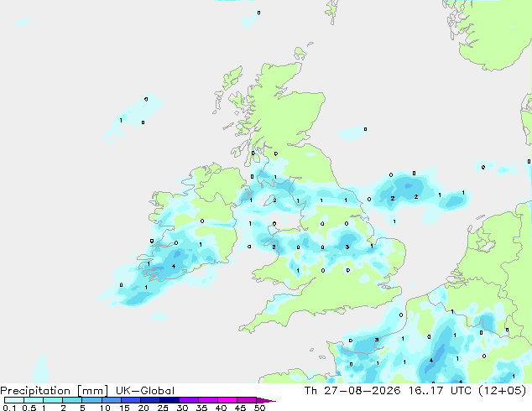The image size is (532, 411).
Task: Click the legend number '50' label
Action: point(260,408)
